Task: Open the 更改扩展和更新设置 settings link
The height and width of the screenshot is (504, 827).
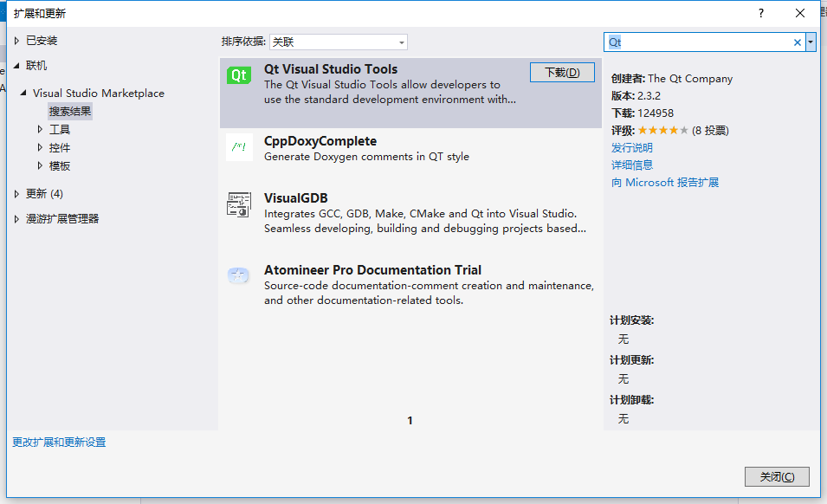Action: click(59, 443)
